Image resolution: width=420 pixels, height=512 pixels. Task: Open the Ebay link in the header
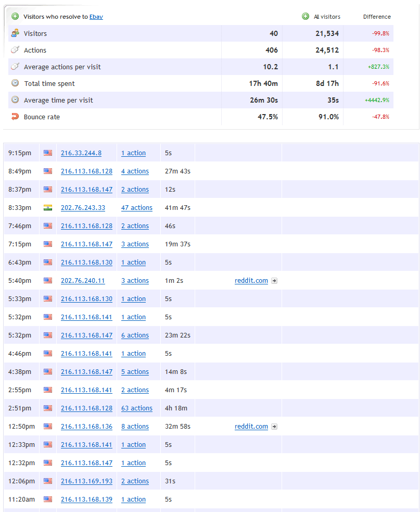tap(96, 17)
